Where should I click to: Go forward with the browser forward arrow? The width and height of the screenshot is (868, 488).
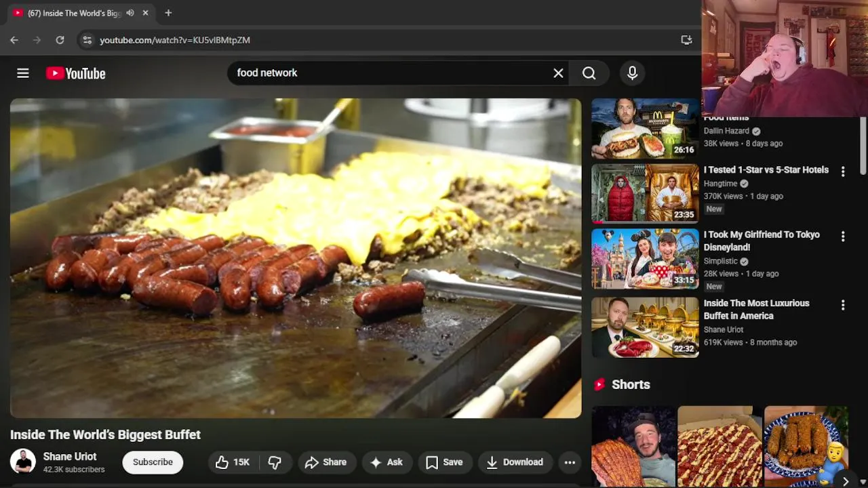[37, 40]
